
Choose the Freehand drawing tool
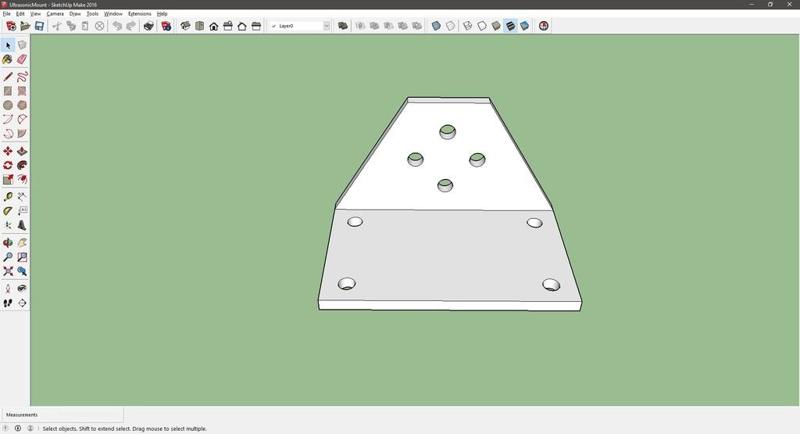22,77
